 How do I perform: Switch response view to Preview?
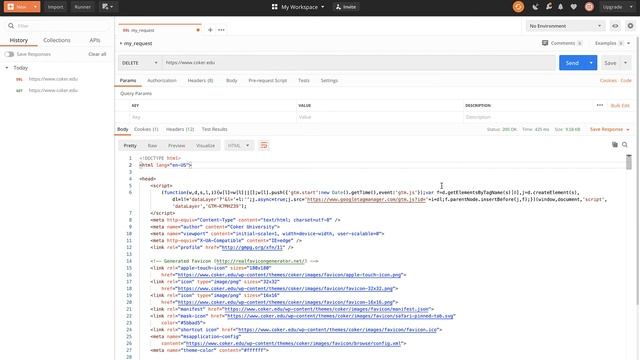coord(176,146)
